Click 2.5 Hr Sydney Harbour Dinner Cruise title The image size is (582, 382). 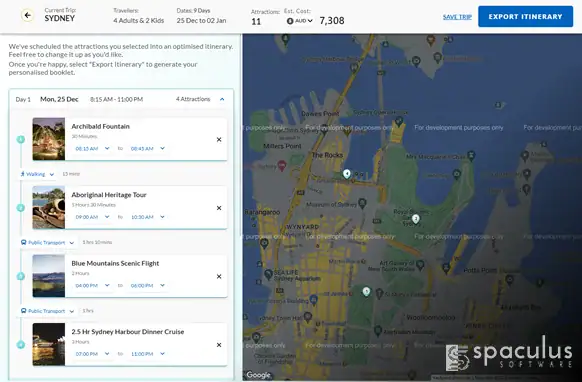[128, 332]
